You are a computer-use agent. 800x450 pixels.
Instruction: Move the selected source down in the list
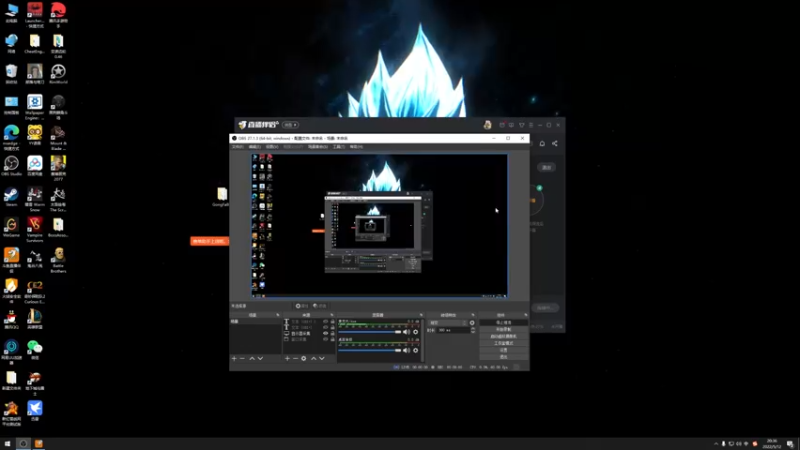coord(322,358)
